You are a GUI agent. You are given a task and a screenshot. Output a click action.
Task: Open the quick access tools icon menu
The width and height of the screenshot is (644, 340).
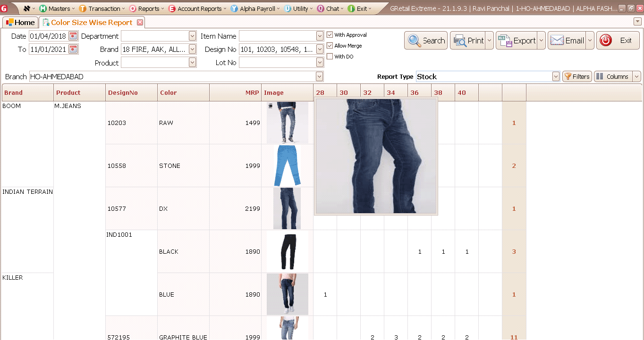tap(29, 8)
